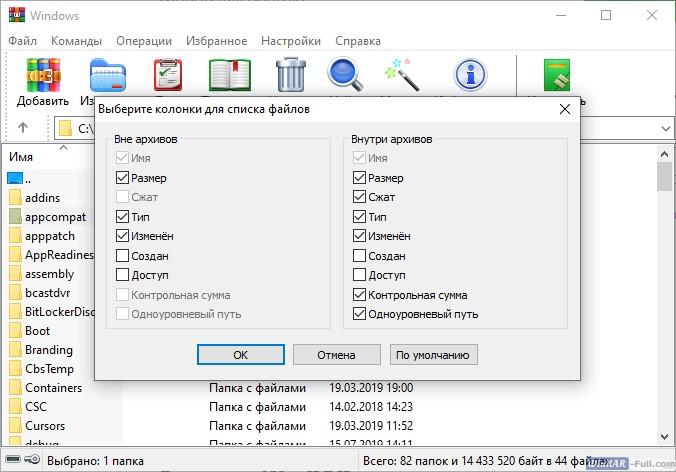Open the Избранное menu
This screenshot has width=676, height=472.
216,41
